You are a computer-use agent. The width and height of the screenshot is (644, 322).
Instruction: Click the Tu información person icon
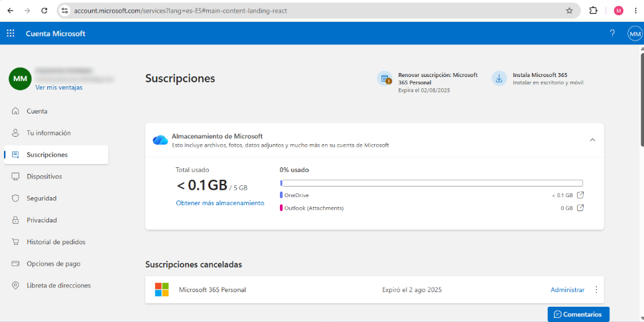click(x=15, y=133)
